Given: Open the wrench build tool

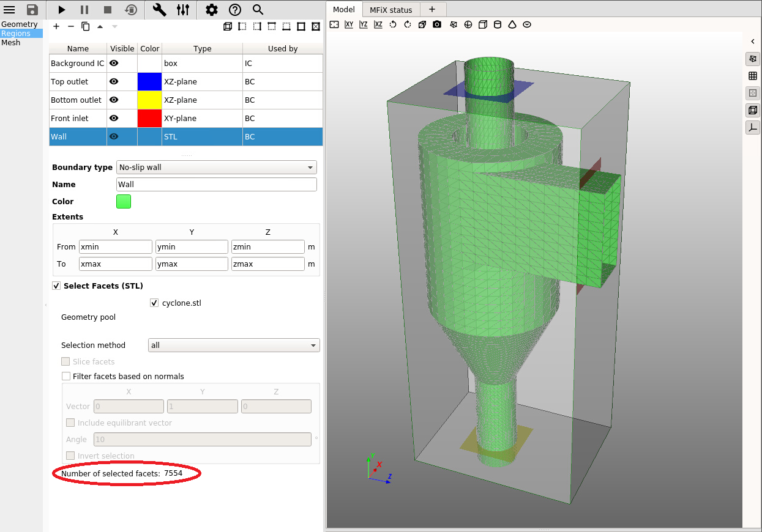Looking at the screenshot, I should (x=159, y=10).
